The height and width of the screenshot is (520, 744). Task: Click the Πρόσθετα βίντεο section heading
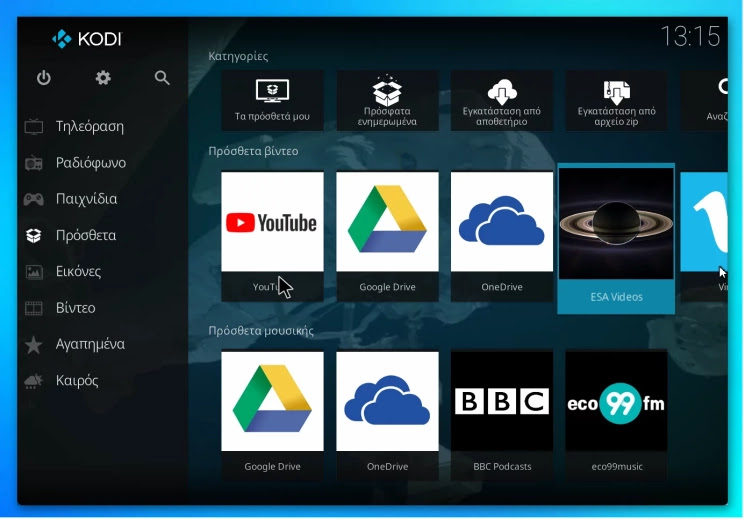tap(253, 151)
